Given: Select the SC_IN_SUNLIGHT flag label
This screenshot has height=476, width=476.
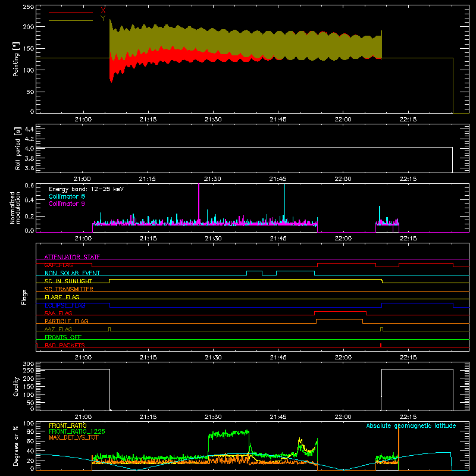Looking at the screenshot, I should [x=68, y=281].
